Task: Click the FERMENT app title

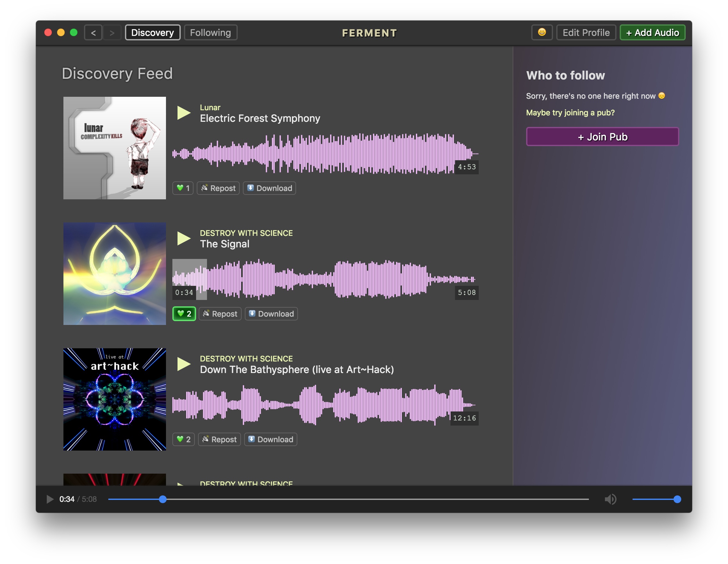Action: tap(370, 33)
